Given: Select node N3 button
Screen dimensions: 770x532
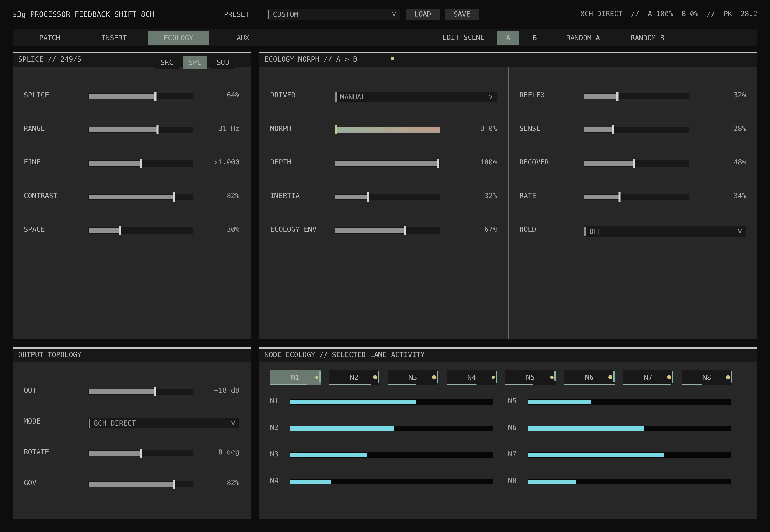Looking at the screenshot, I should (x=413, y=377).
